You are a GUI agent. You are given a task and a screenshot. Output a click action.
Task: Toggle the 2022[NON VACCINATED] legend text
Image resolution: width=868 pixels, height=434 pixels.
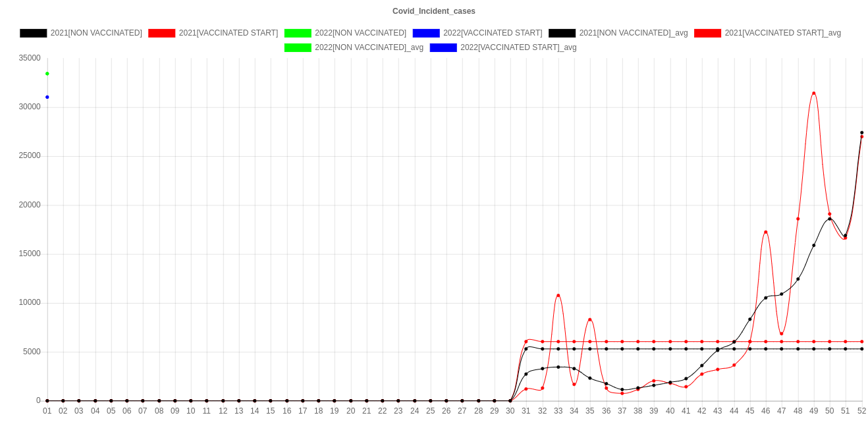click(x=360, y=33)
